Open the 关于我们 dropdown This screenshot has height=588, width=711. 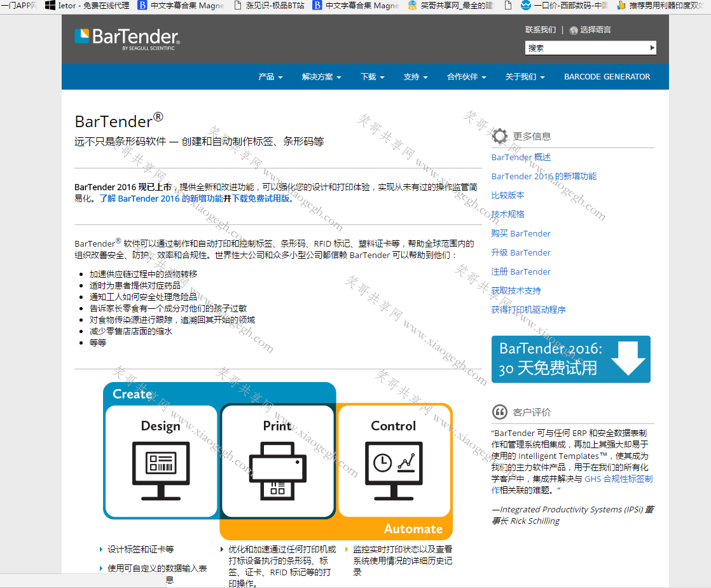(x=525, y=77)
